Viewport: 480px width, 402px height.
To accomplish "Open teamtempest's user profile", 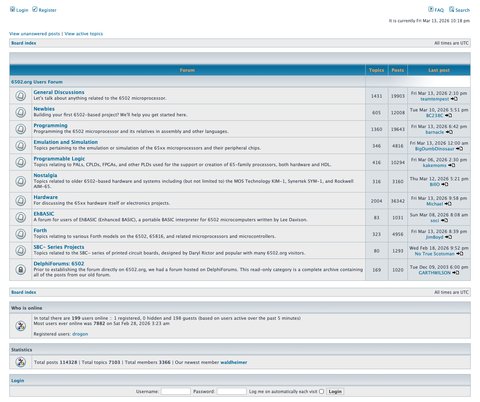I will point(435,99).
